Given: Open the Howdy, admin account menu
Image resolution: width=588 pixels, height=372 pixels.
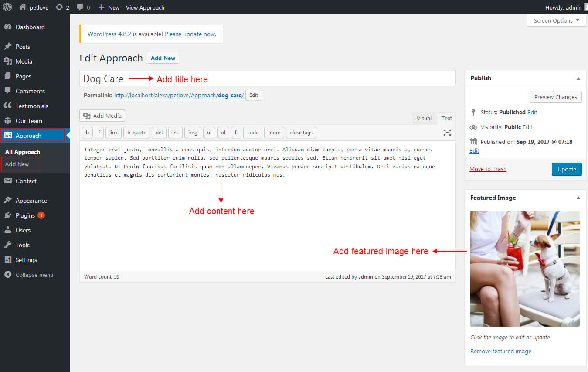Looking at the screenshot, I should pyautogui.click(x=565, y=7).
